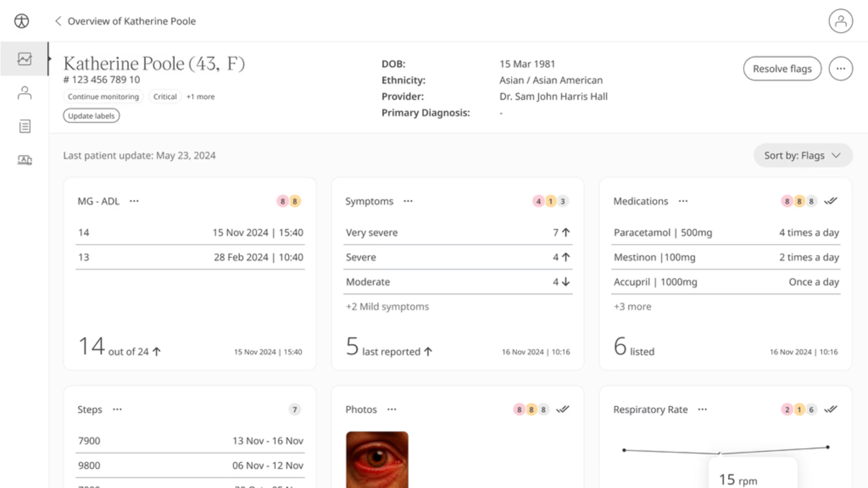Click the Resolve flags button
Image resolution: width=868 pixels, height=488 pixels.
[782, 69]
